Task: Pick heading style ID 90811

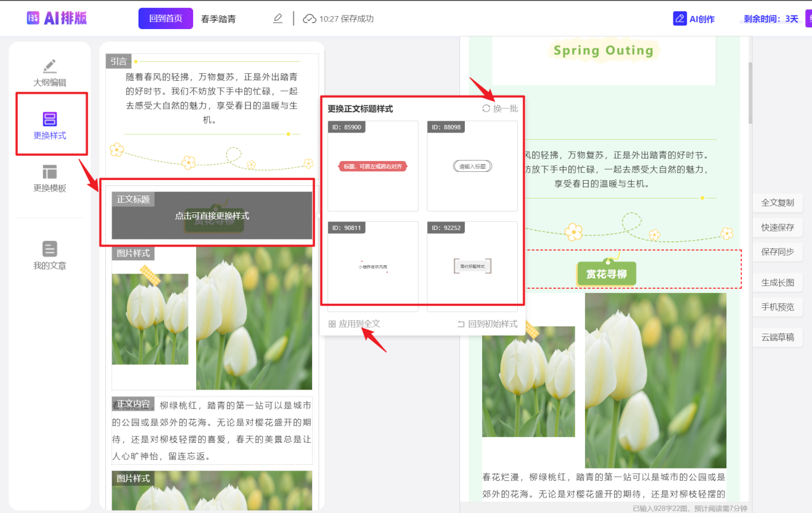Action: [373, 266]
